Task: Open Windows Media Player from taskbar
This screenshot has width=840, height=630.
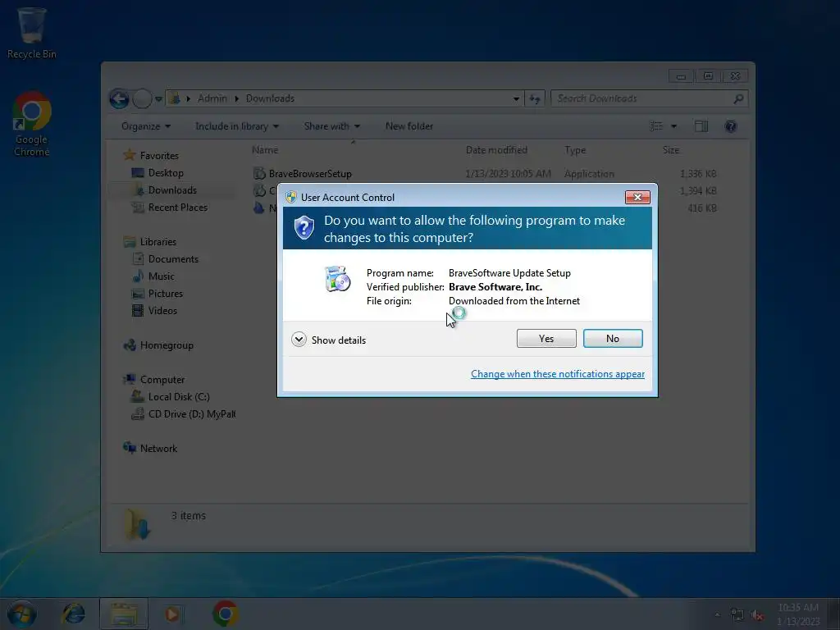Action: click(172, 614)
